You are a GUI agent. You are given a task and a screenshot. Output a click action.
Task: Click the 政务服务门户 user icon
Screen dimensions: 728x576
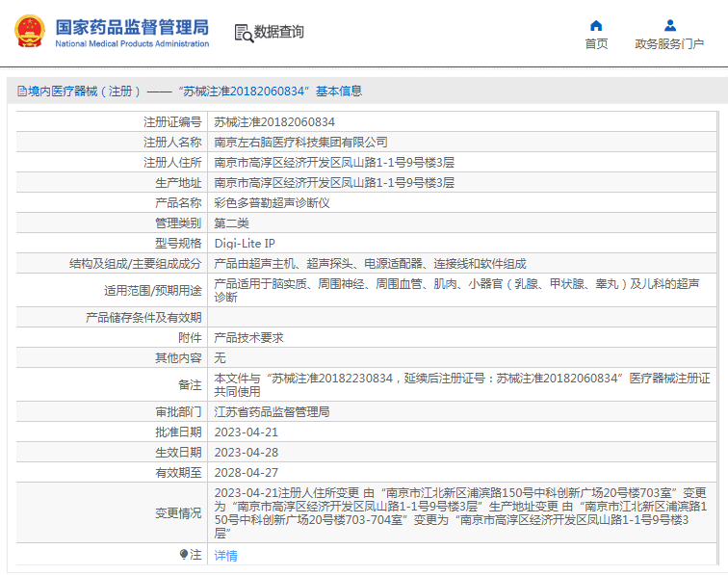tap(670, 25)
